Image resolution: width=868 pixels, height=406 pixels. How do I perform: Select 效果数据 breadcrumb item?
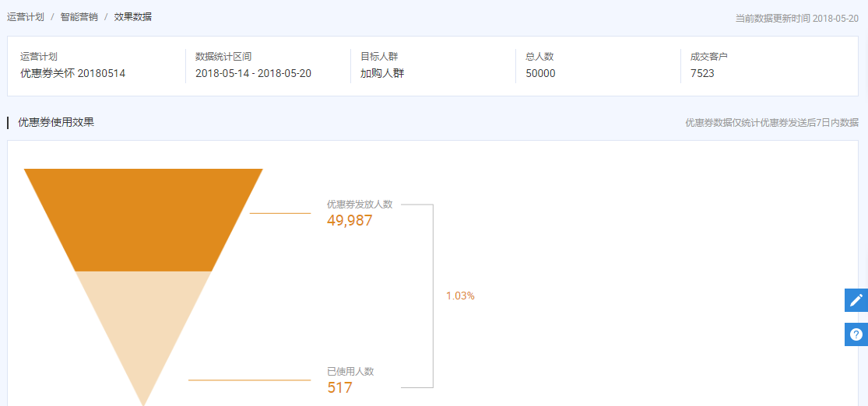tap(133, 17)
